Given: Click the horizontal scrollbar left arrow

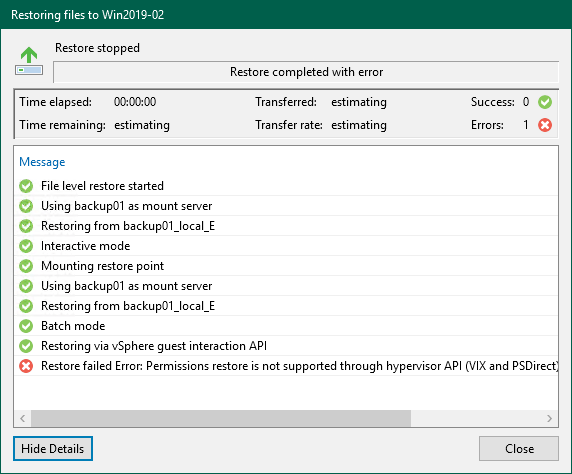Looking at the screenshot, I should (23, 418).
